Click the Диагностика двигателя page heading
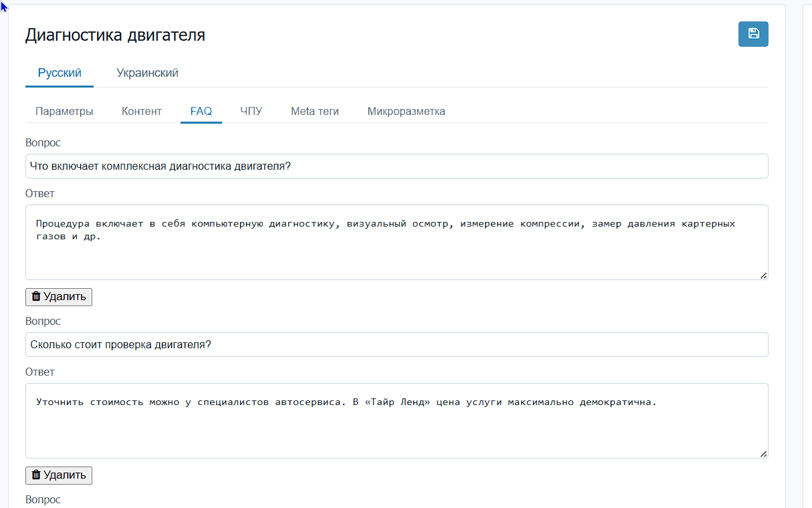 (x=115, y=35)
